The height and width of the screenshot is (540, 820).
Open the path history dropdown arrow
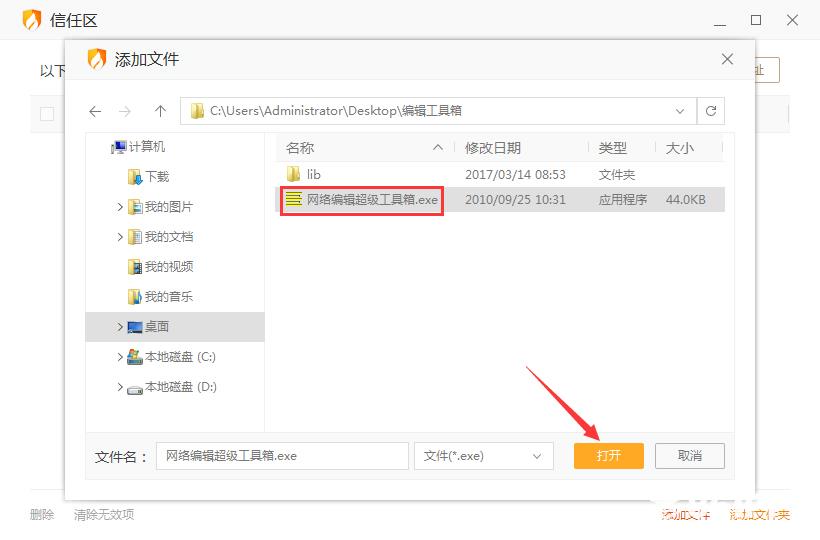pyautogui.click(x=680, y=111)
